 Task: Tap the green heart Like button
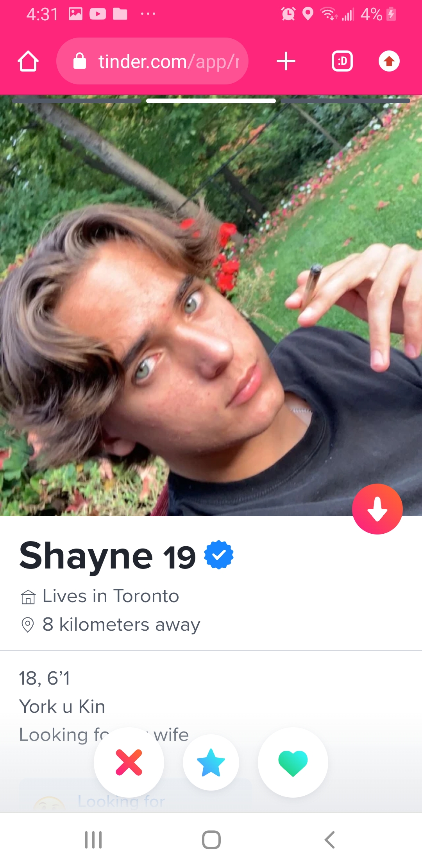click(293, 762)
